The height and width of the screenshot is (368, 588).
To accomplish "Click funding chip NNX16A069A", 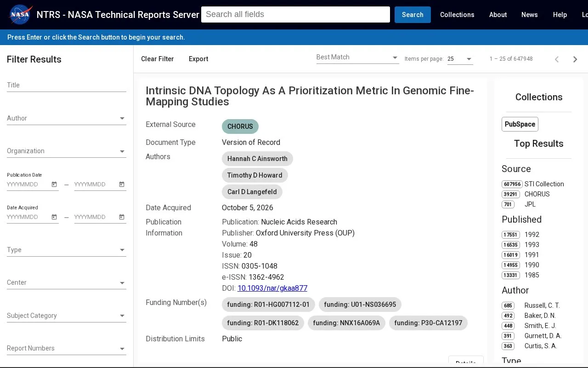I will point(346,323).
